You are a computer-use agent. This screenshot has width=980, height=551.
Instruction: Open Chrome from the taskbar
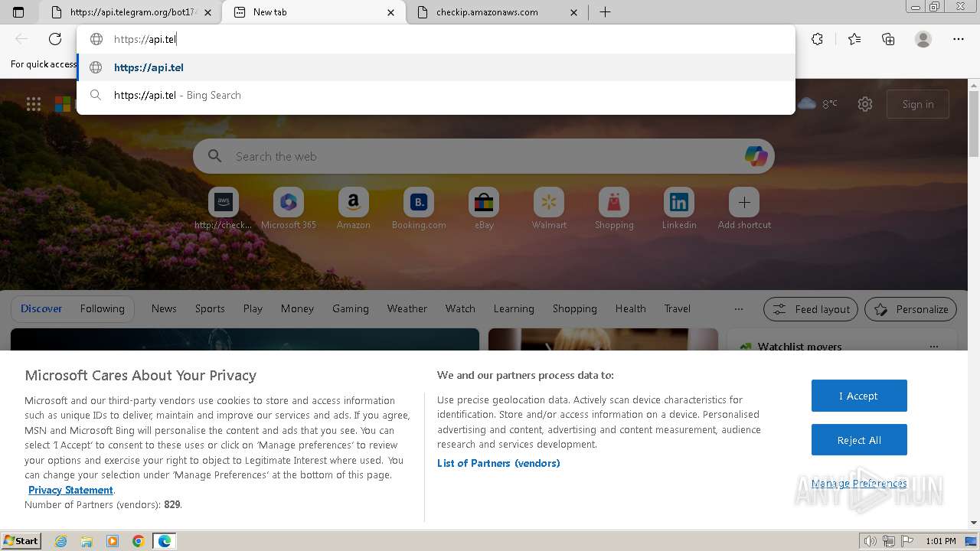point(138,541)
